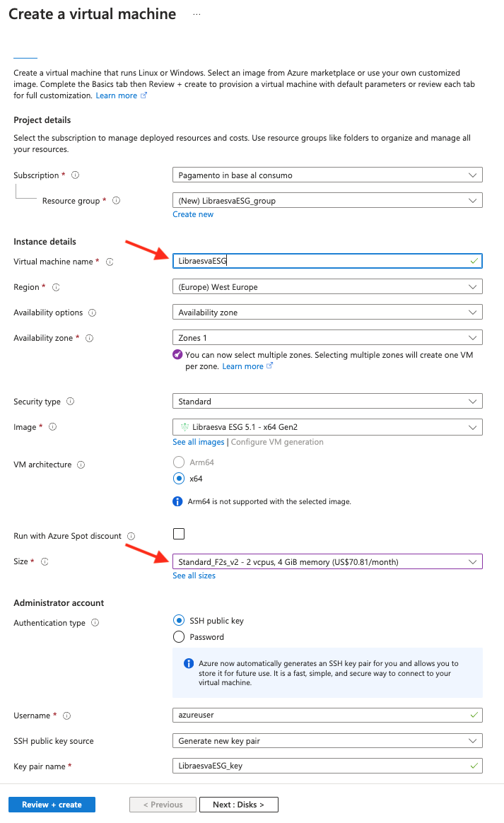Enable Run with Azure Spot discount checkbox
This screenshot has width=504, height=823.
tap(179, 534)
